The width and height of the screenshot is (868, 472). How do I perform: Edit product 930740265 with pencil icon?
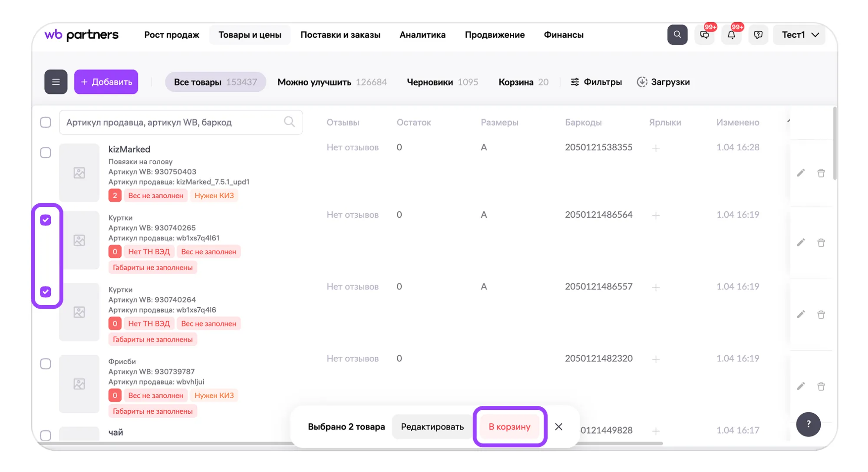[x=801, y=243]
